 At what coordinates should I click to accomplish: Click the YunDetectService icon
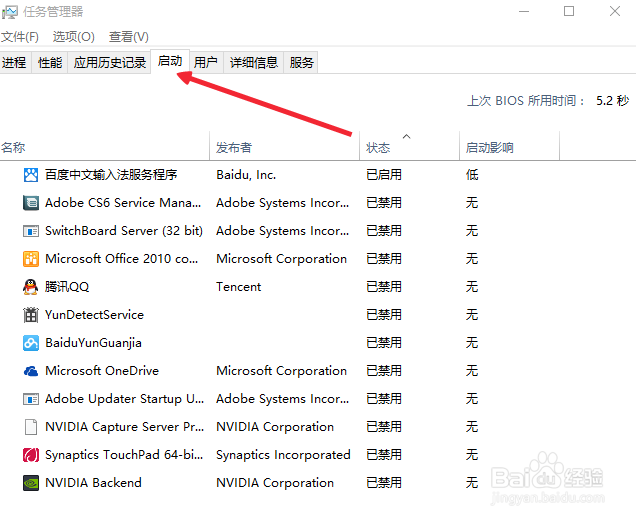pyautogui.click(x=31, y=315)
